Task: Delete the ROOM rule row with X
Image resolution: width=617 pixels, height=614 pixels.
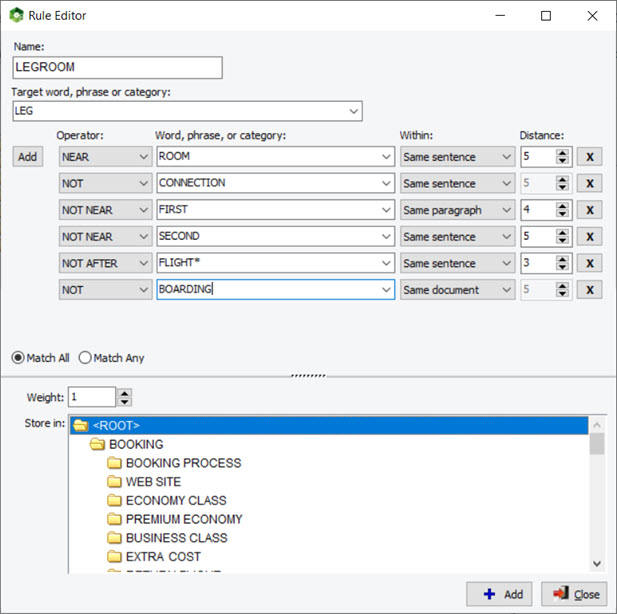Action: point(589,157)
